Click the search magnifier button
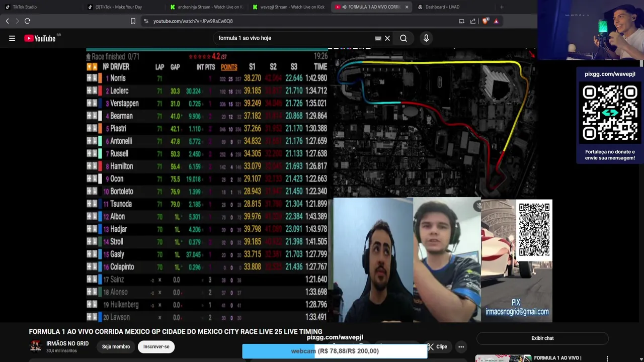 (404, 38)
